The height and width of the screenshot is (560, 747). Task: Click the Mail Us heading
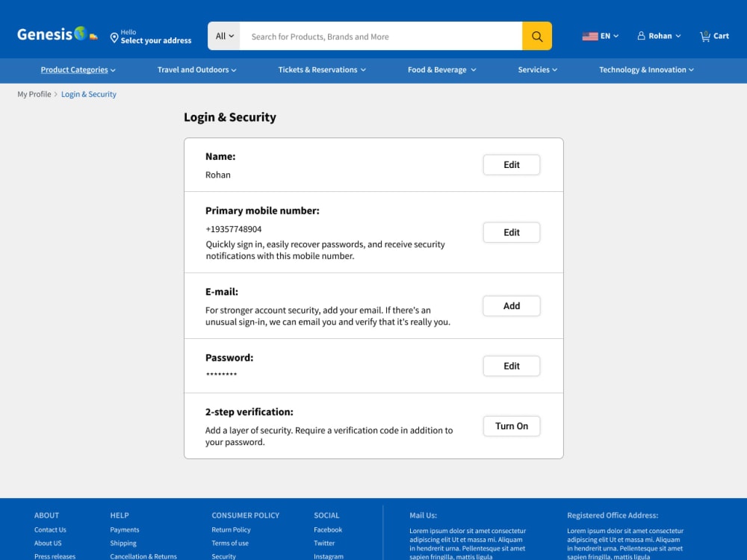pyautogui.click(x=423, y=515)
